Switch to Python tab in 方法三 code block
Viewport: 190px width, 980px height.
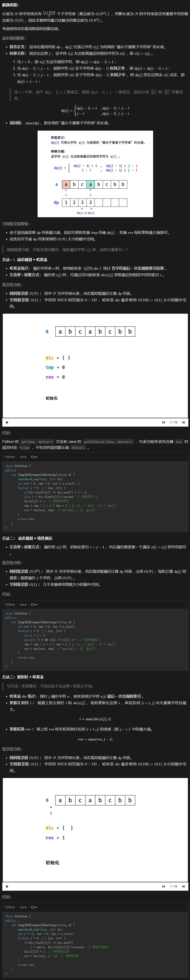click(x=10, y=907)
